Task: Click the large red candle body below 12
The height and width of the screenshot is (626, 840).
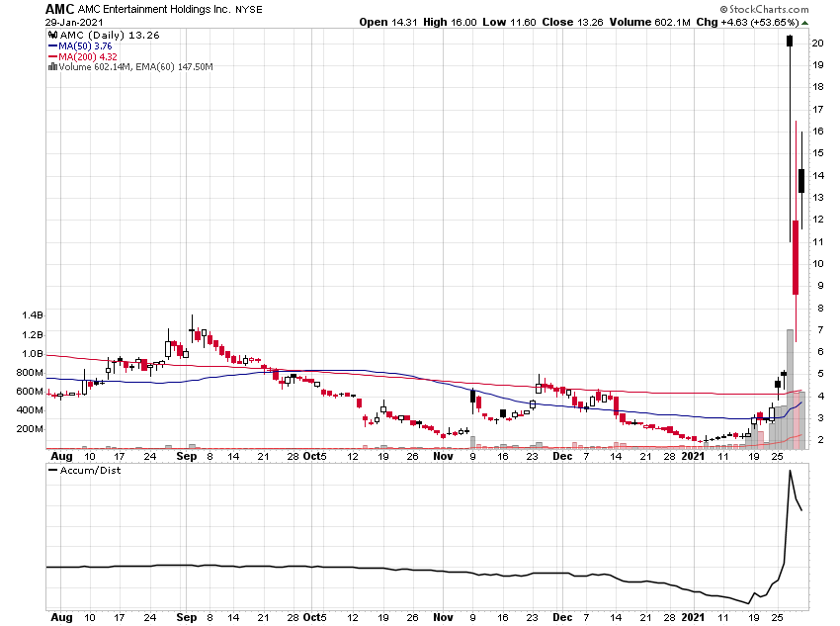Action: (796, 257)
